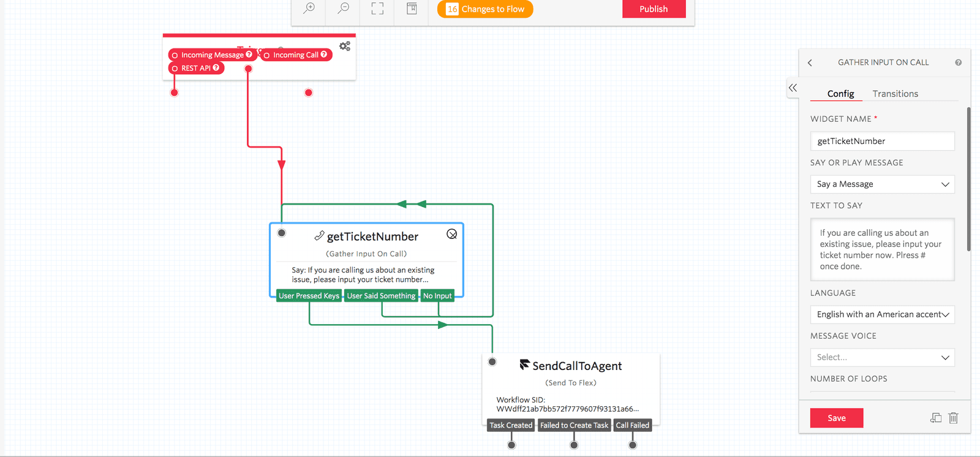
Task: Switch to the Transitions tab
Action: click(x=895, y=94)
